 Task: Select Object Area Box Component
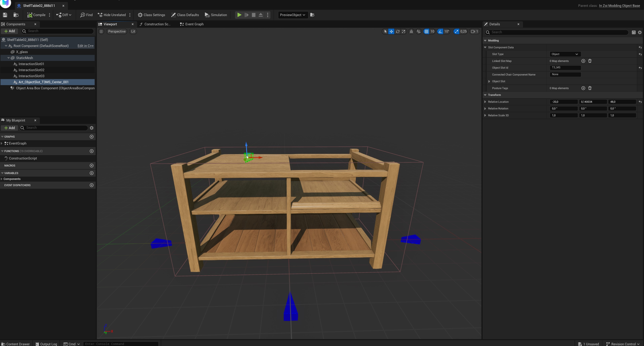click(55, 88)
